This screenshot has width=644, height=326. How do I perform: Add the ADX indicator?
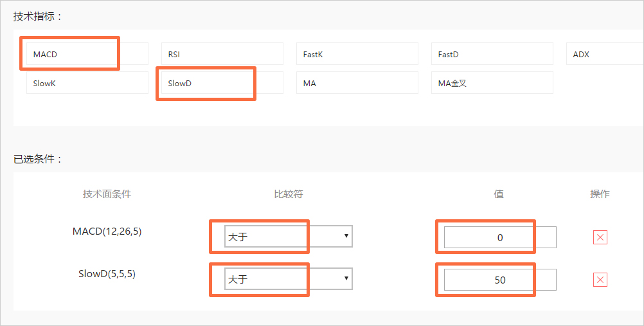coord(604,54)
